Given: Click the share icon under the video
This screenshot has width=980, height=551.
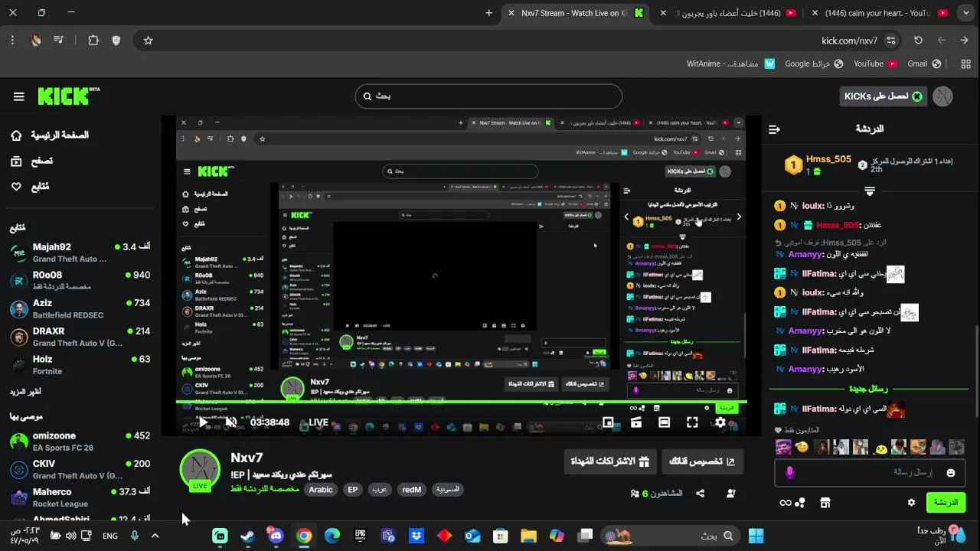Looking at the screenshot, I should (x=700, y=494).
